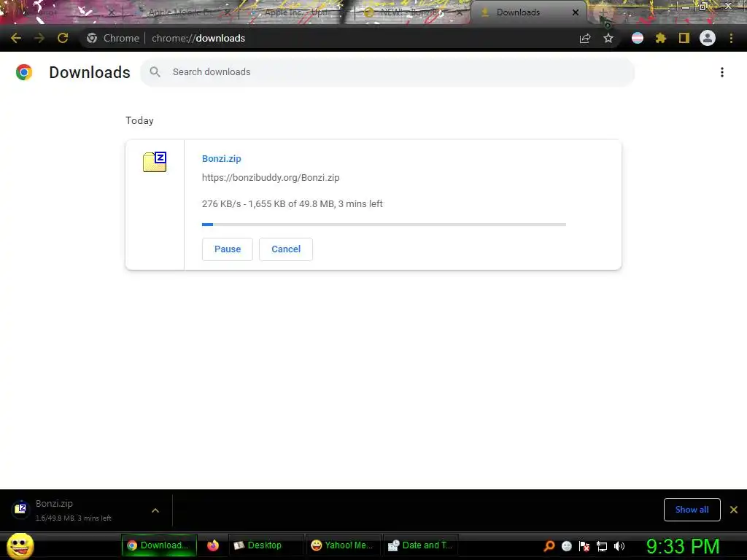Bookmark this page with the star icon

tap(608, 38)
